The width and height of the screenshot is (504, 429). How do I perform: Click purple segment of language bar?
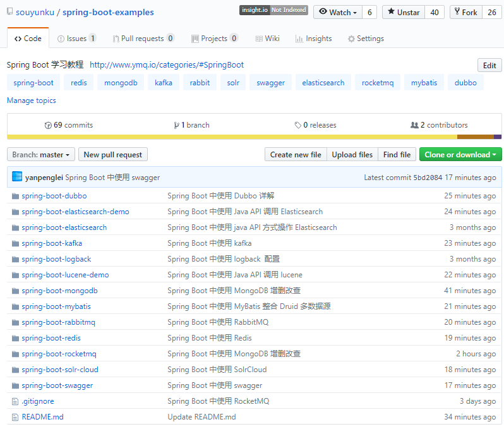click(x=498, y=137)
